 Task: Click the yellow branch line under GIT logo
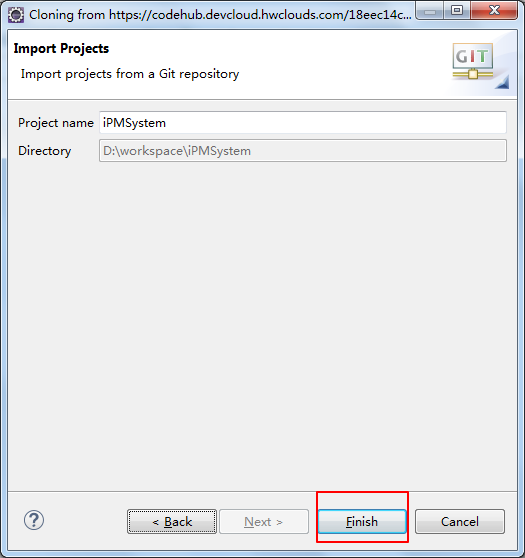[473, 74]
